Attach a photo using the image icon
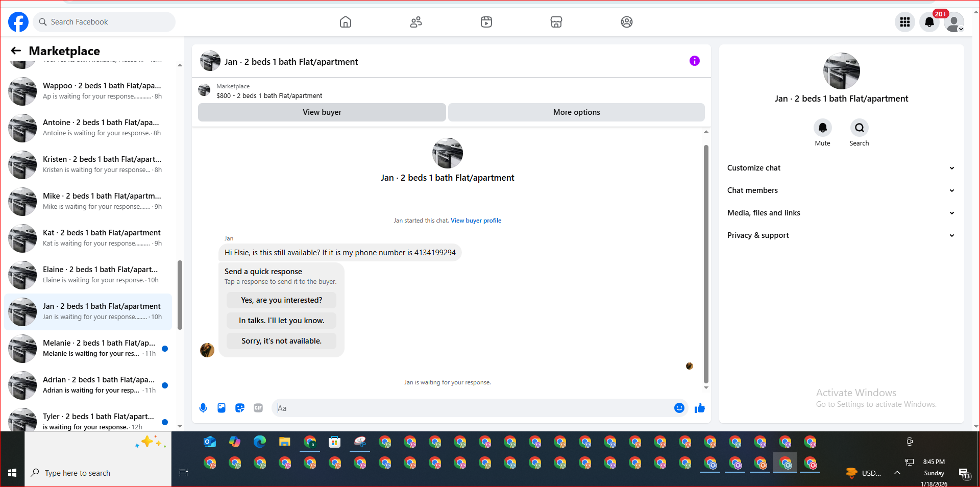The width and height of the screenshot is (980, 487). pos(222,408)
